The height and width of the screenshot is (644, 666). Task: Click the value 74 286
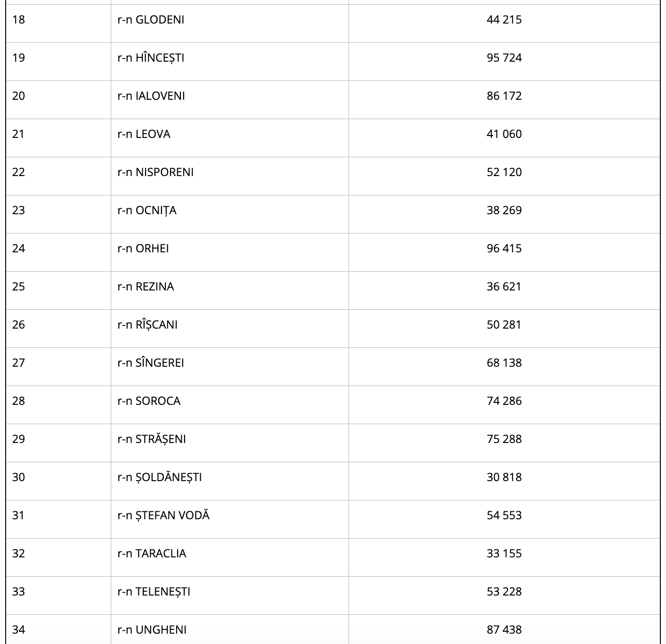coord(504,401)
